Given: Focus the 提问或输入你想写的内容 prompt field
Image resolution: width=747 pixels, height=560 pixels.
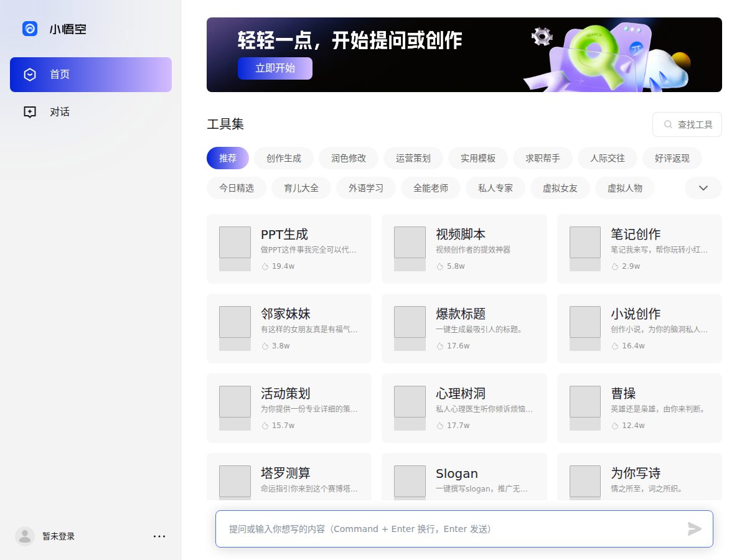Looking at the screenshot, I should coord(464,529).
